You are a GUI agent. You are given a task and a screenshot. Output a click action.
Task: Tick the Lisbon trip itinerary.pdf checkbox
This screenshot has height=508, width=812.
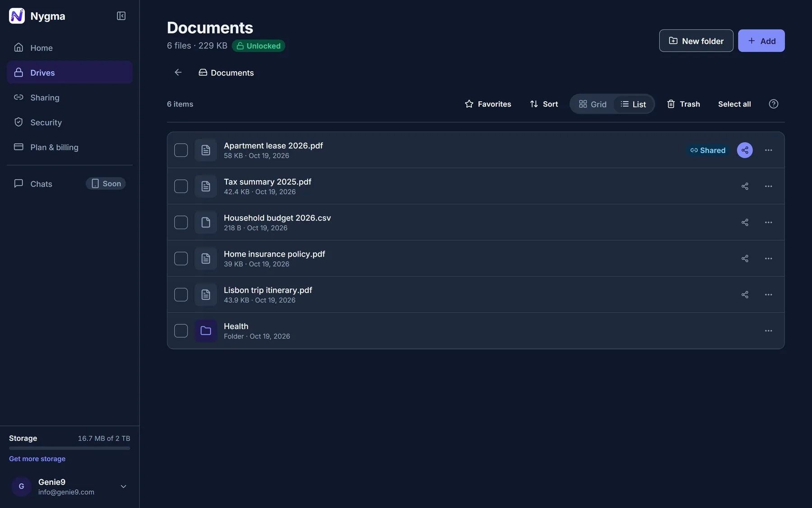(x=181, y=294)
